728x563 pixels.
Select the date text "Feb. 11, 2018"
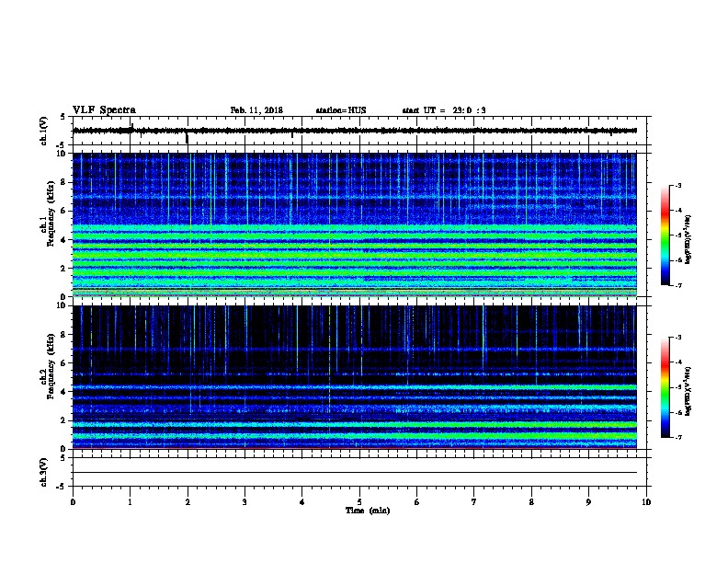point(256,110)
